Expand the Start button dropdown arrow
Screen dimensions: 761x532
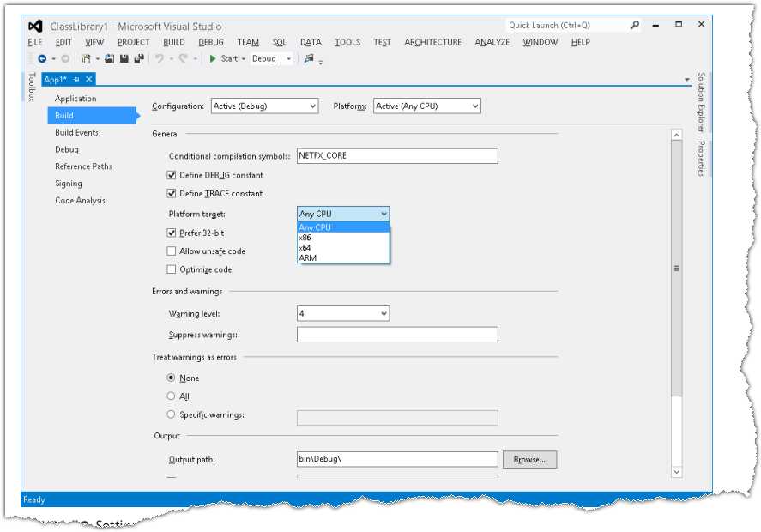[244, 58]
